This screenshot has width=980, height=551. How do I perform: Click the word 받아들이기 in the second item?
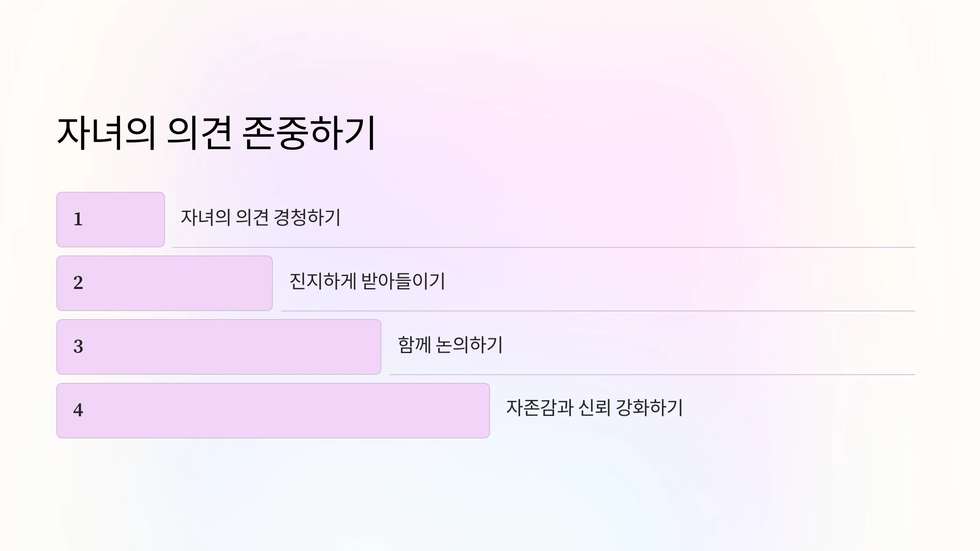point(403,281)
